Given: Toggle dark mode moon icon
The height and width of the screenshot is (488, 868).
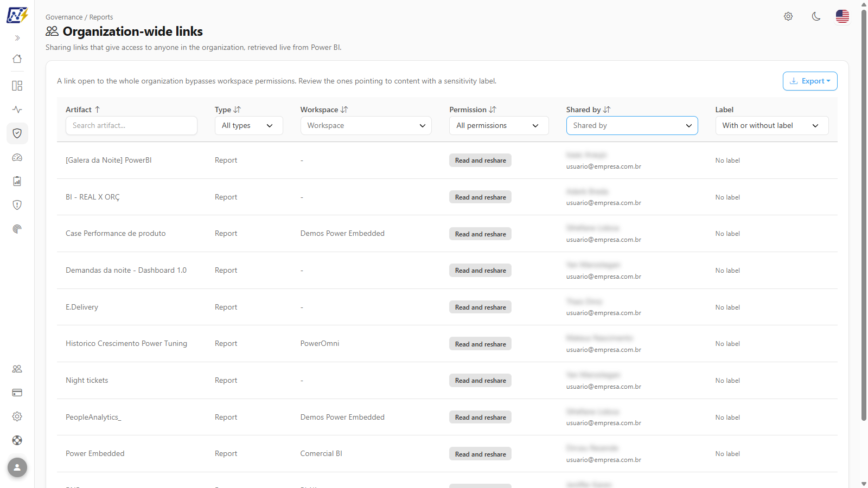Looking at the screenshot, I should pos(816,16).
